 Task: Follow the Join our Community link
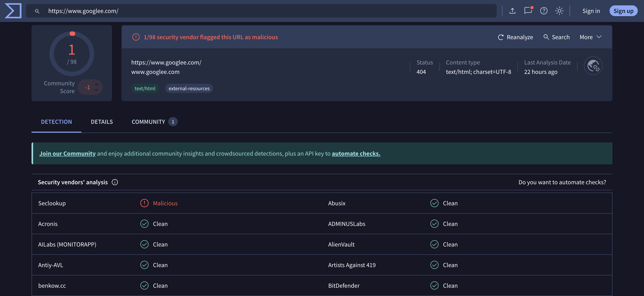[68, 154]
